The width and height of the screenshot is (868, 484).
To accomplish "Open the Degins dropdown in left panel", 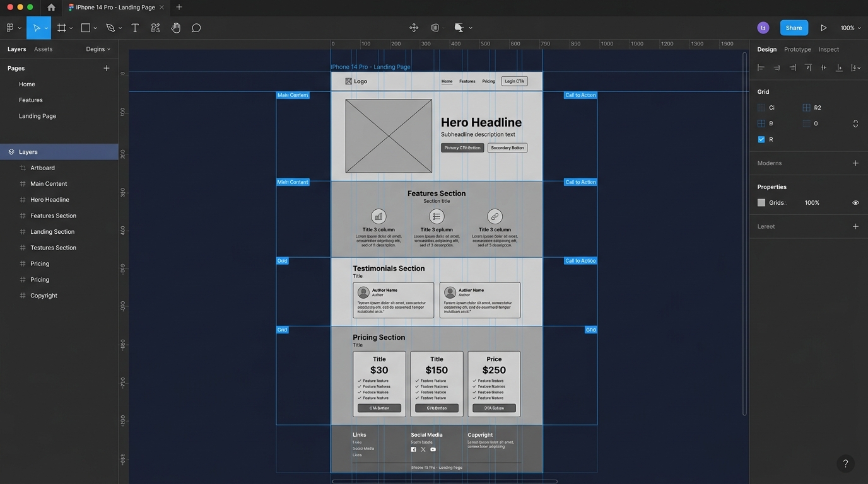I will (98, 49).
